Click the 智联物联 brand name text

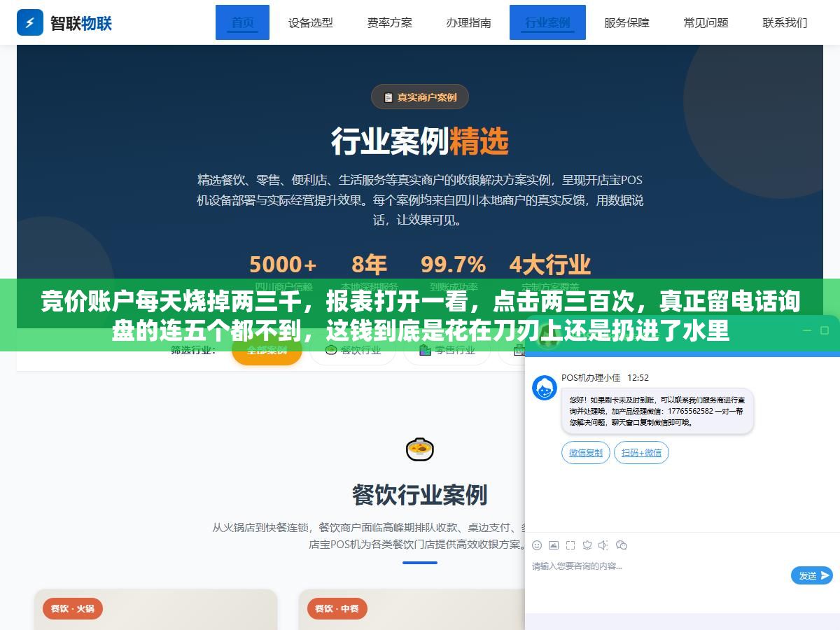81,23
